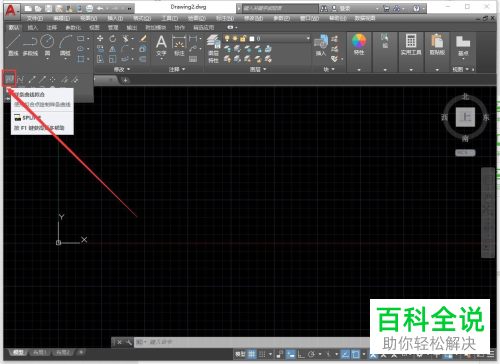Select the Move tool in modify panel
500x364 pixels.
point(100,39)
